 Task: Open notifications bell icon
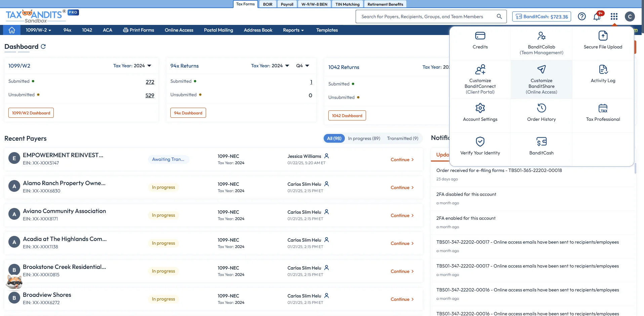[597, 16]
